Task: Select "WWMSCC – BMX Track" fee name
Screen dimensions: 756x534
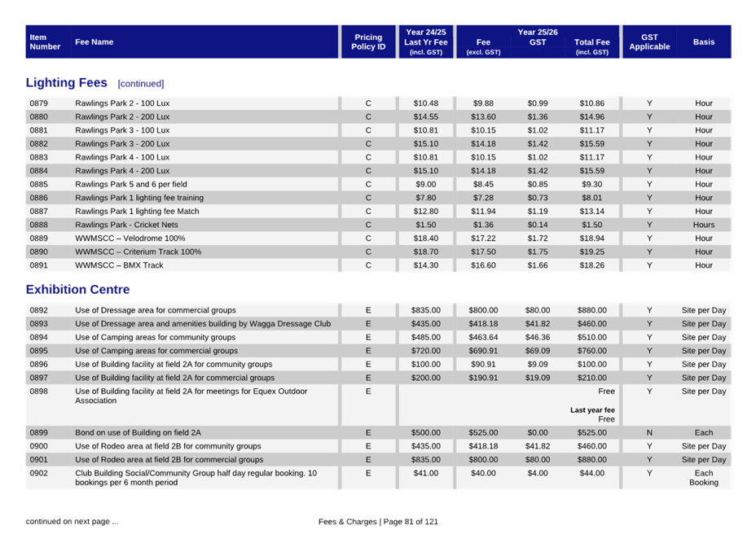Action: click(x=119, y=265)
